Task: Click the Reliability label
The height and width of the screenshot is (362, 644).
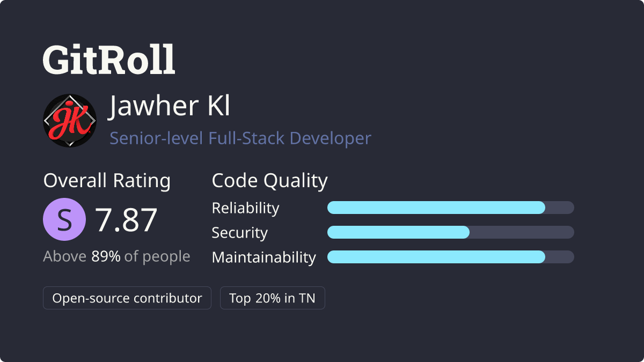Action: 245,208
